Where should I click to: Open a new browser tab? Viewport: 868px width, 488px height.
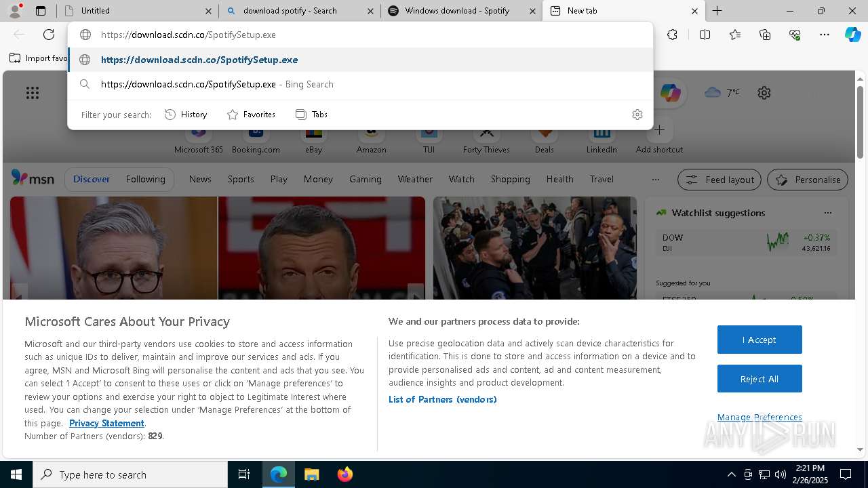click(x=717, y=11)
